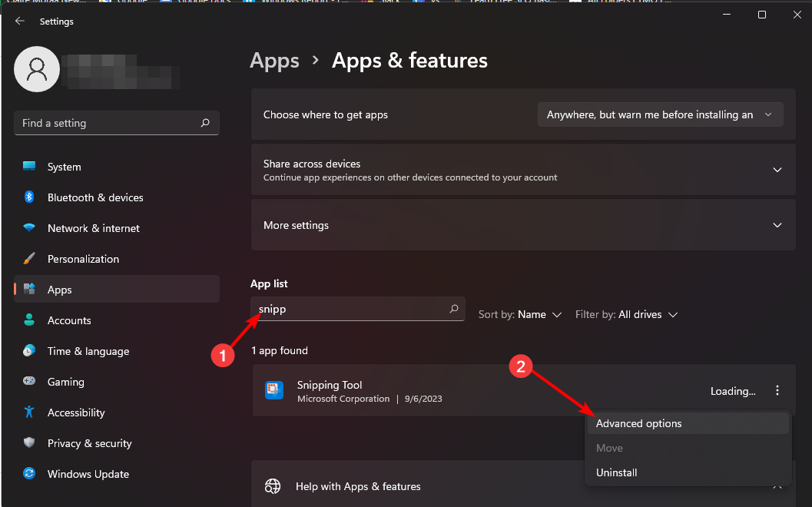The height and width of the screenshot is (507, 812).
Task: Click the back arrow in Settings
Action: tap(20, 22)
